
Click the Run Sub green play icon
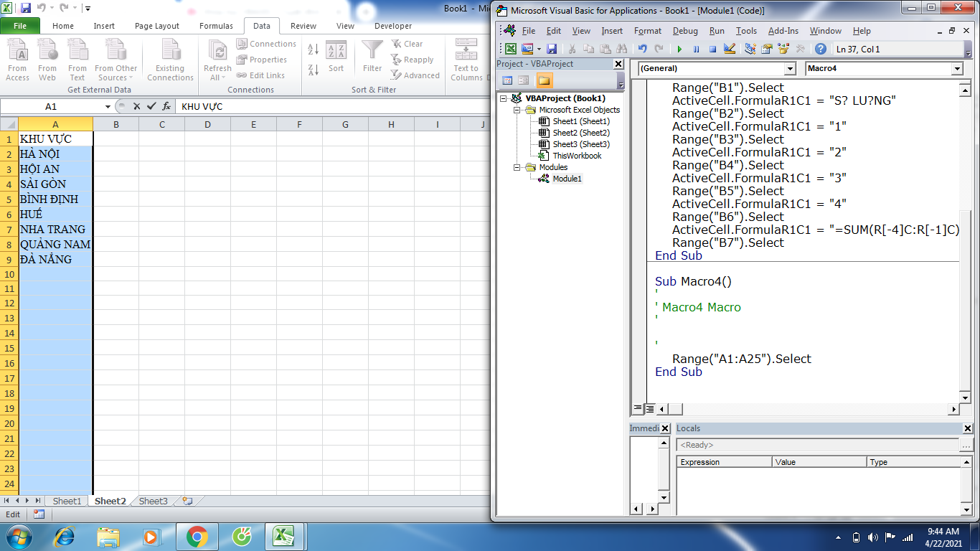(x=679, y=49)
